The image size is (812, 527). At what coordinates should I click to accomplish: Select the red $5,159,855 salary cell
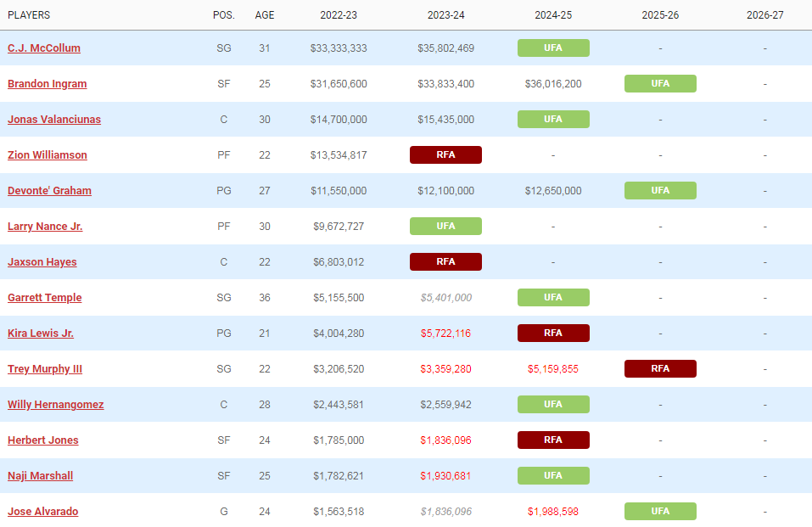(553, 369)
